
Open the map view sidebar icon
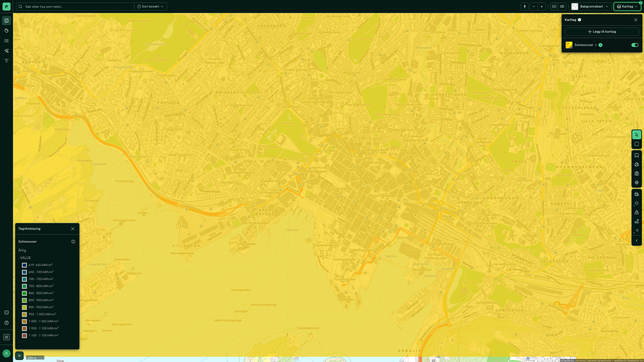coord(7,21)
